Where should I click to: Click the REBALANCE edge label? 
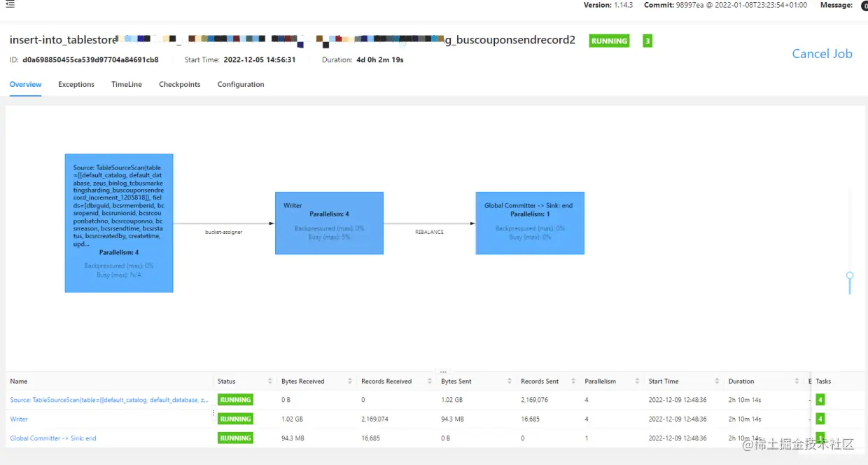click(429, 232)
